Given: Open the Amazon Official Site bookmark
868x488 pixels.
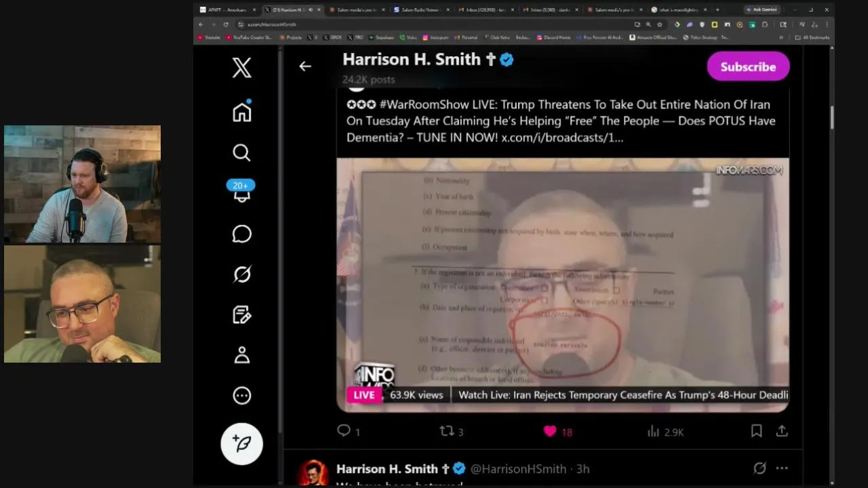Looking at the screenshot, I should tap(654, 37).
